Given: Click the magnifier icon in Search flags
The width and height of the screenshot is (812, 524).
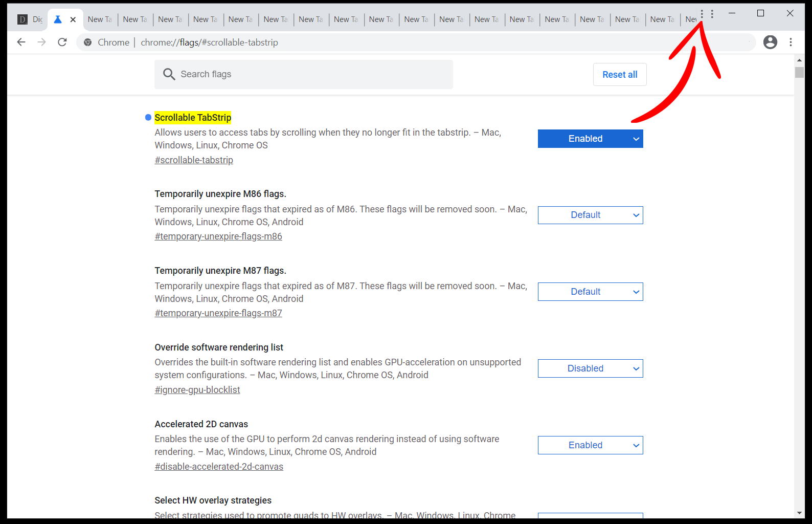Looking at the screenshot, I should tap(169, 74).
